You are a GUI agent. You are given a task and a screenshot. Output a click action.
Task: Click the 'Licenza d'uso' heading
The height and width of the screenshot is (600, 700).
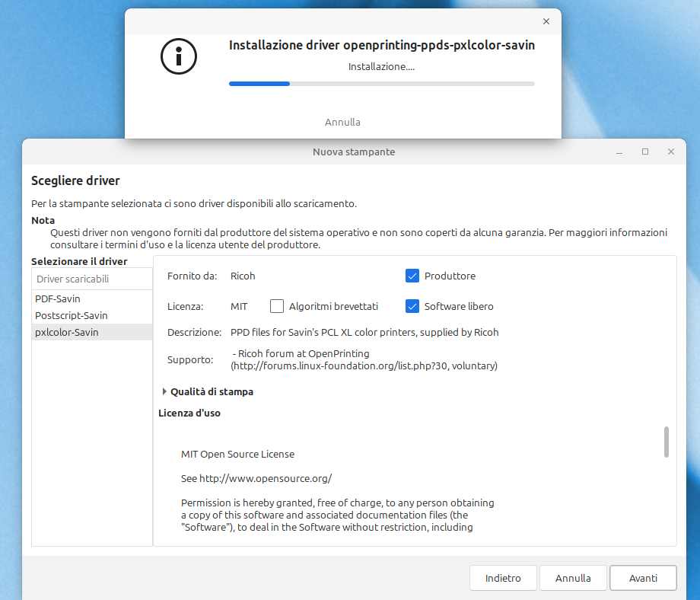(189, 413)
